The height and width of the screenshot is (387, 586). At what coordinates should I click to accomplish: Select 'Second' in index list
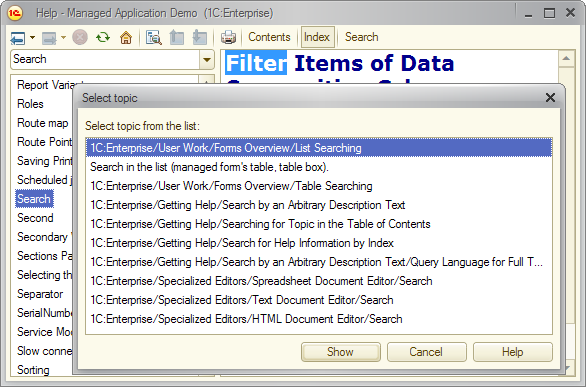point(35,218)
